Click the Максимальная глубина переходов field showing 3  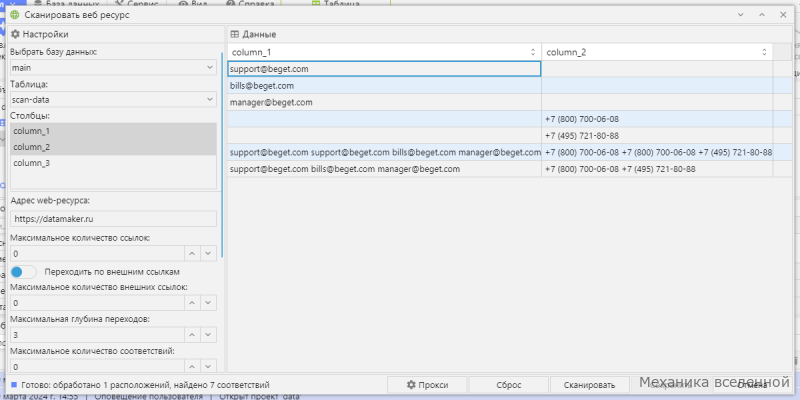pos(97,335)
